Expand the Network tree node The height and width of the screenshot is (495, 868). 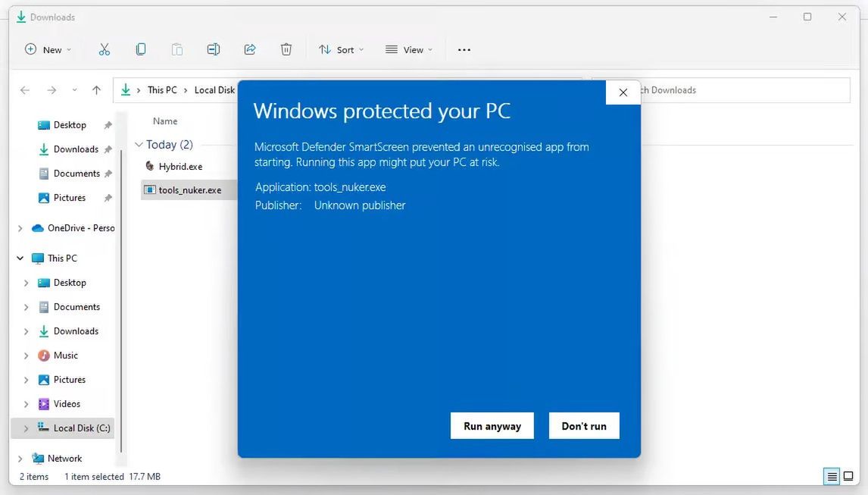(x=20, y=459)
